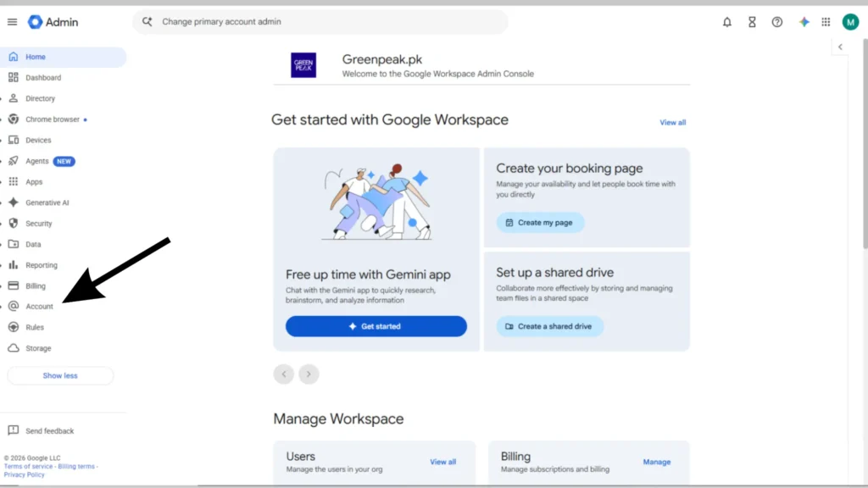Click the search field in the top bar
The height and width of the screenshot is (488, 868).
coord(320,21)
